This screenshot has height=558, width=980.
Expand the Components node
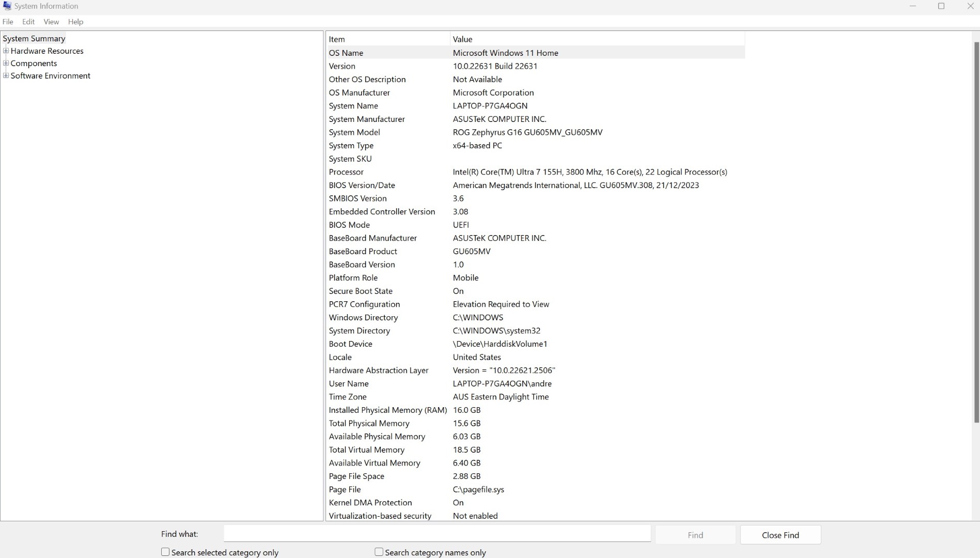(x=6, y=63)
